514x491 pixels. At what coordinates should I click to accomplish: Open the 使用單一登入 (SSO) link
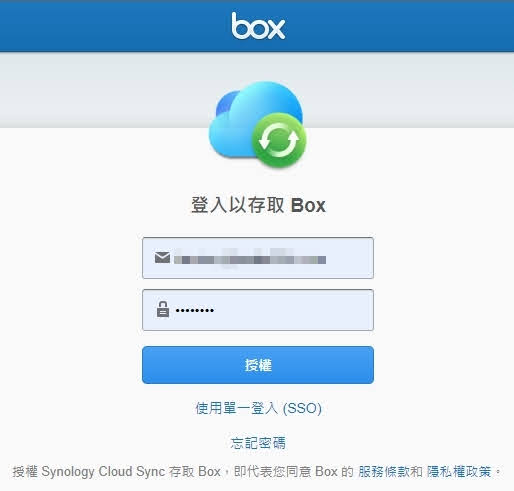258,408
